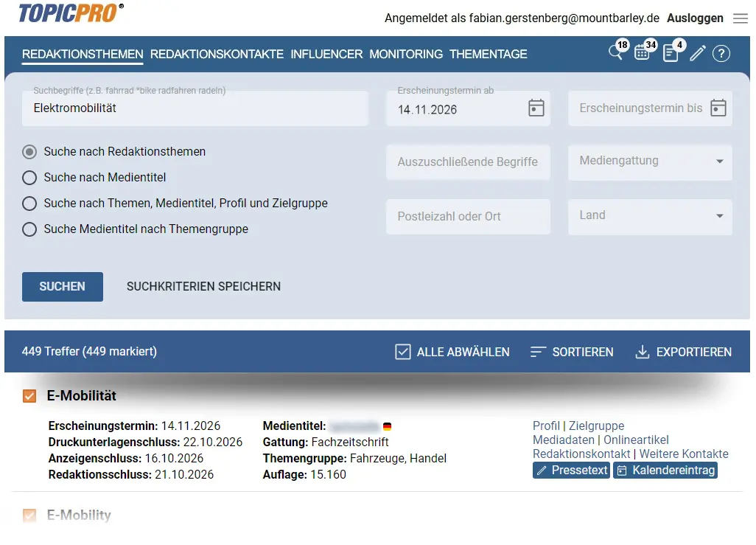The image size is (756, 545).
Task: Open date picker for Erscheinungstermin ab
Action: (536, 108)
